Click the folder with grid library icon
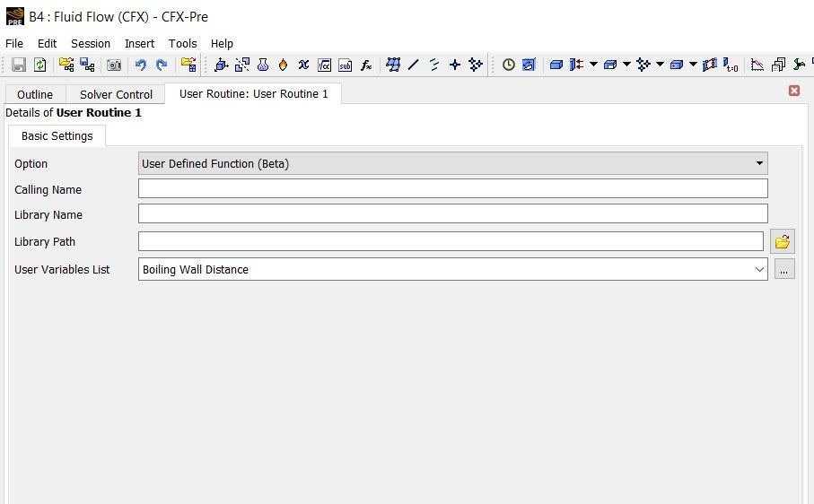The height and width of the screenshot is (504, 814). [188, 65]
